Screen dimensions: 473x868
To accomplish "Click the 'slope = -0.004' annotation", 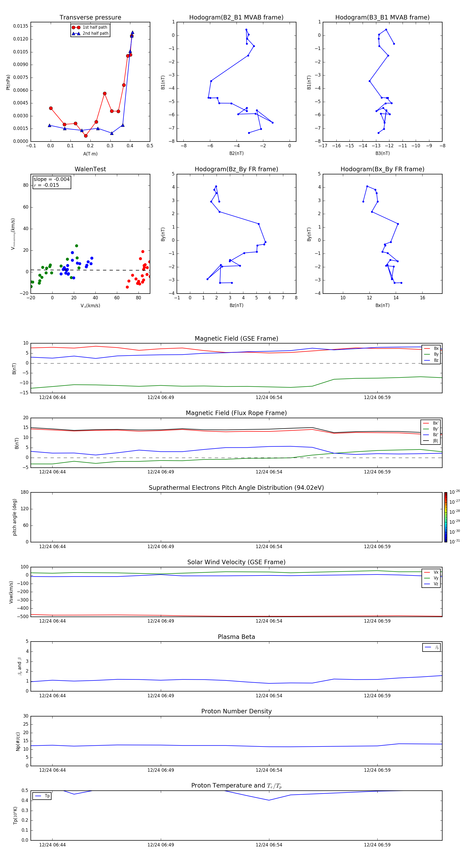I will click(52, 179).
